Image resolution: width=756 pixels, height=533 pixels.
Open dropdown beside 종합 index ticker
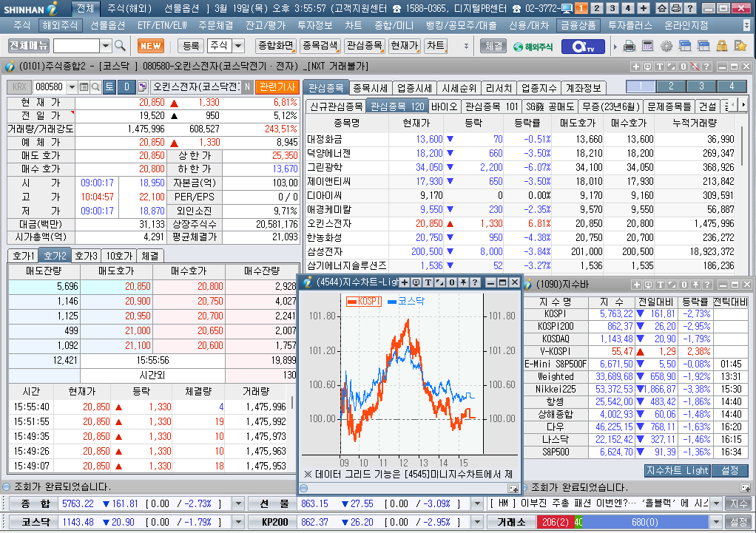pos(237,504)
